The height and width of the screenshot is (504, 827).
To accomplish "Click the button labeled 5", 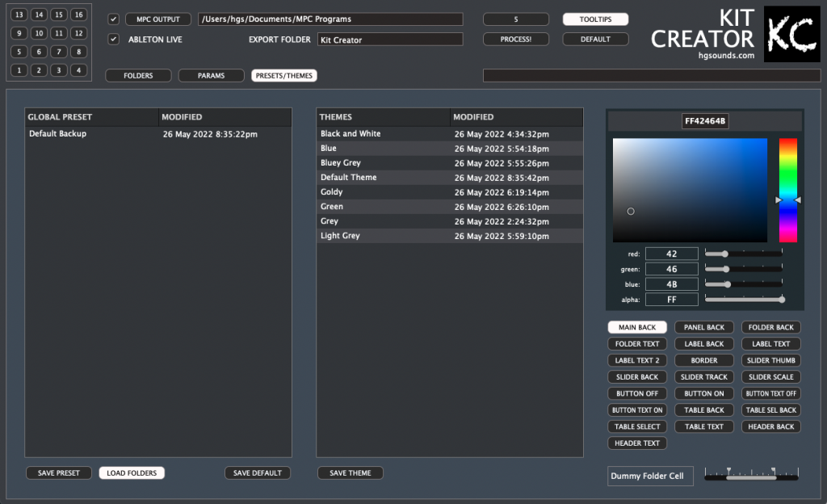I will click(x=516, y=19).
